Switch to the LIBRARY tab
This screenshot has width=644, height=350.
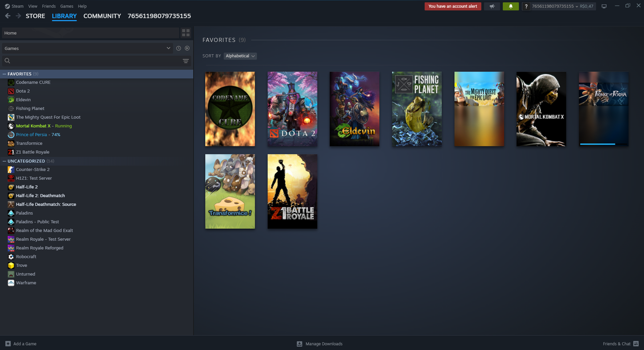pyautogui.click(x=64, y=16)
